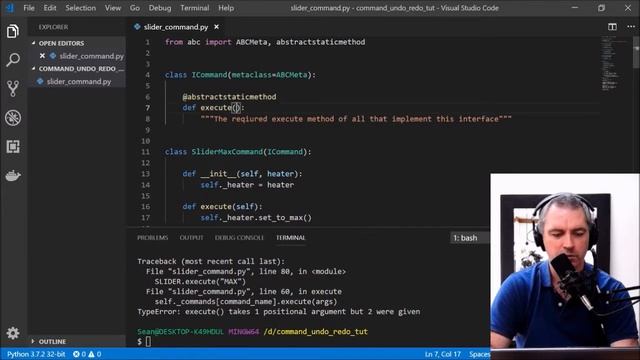The height and width of the screenshot is (360, 640).
Task: Close the slider_command.py editor tab
Action: 216,27
